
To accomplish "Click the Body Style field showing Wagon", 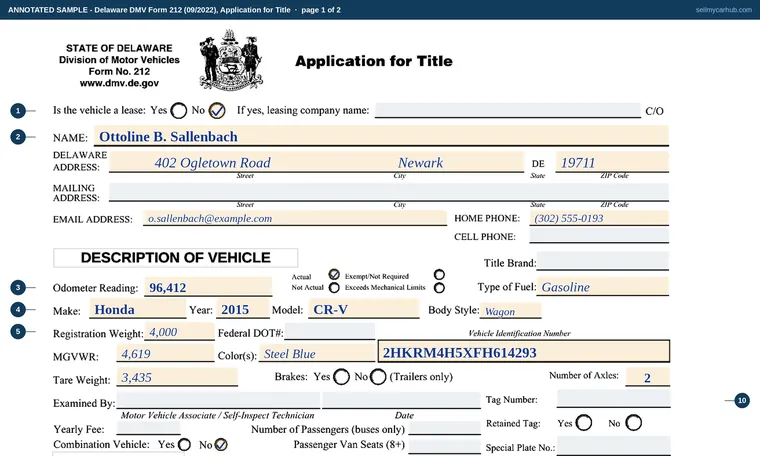I will (510, 311).
